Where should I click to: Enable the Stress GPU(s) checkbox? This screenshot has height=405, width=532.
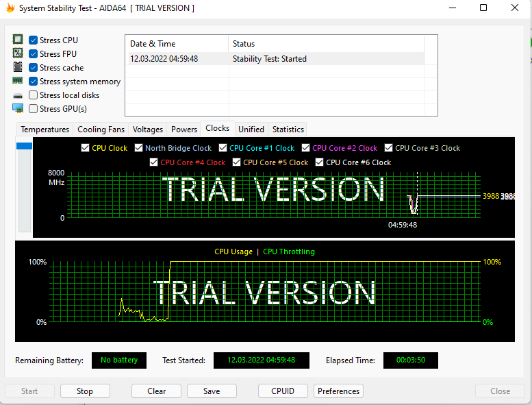pos(33,109)
